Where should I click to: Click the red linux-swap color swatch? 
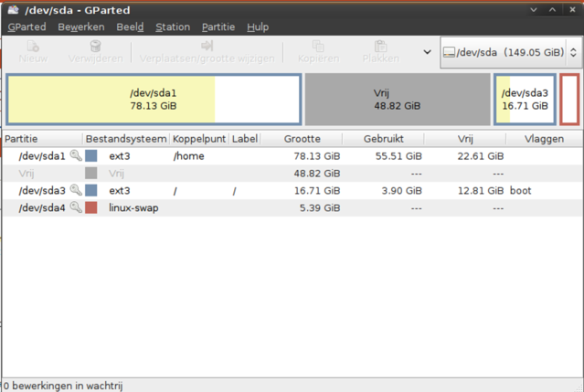[x=91, y=208]
